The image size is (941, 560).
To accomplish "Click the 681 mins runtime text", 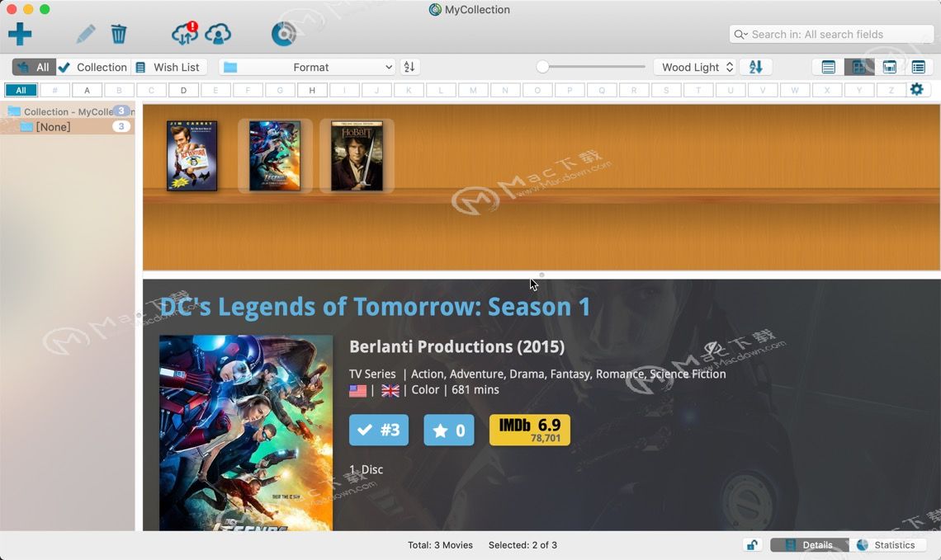I will pos(475,390).
